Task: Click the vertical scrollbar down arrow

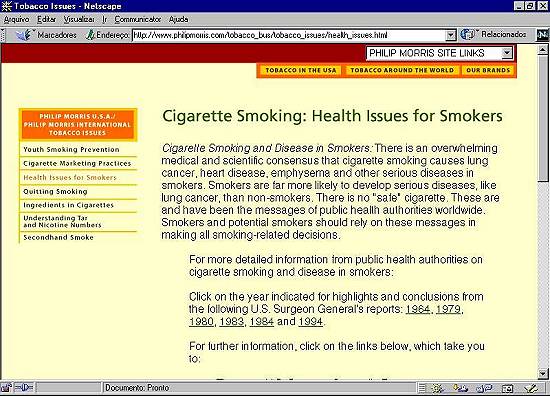Action: tap(543, 374)
